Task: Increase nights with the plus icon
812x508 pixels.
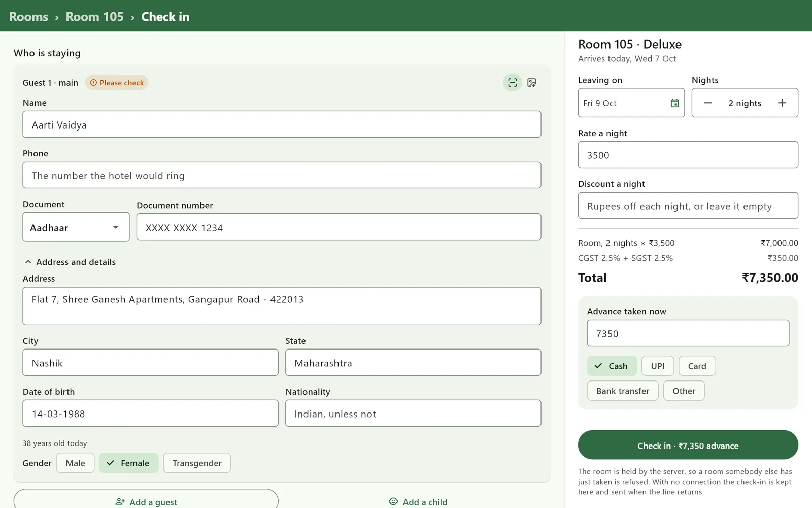Action: click(x=782, y=103)
